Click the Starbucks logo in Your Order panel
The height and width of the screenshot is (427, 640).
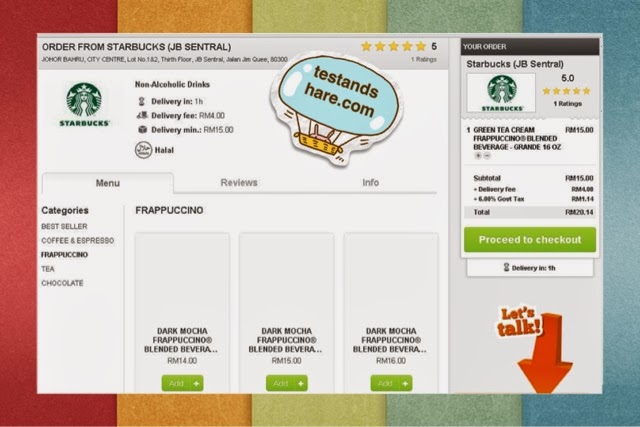[502, 93]
